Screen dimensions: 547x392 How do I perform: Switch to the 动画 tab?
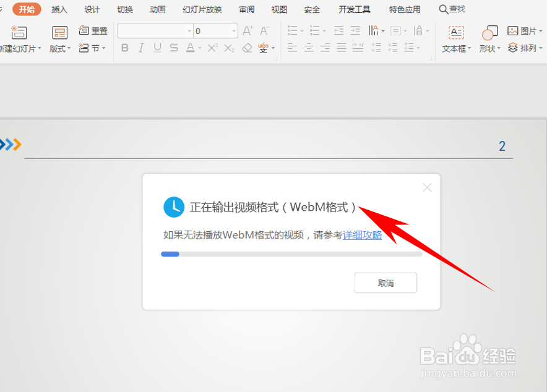pos(157,9)
